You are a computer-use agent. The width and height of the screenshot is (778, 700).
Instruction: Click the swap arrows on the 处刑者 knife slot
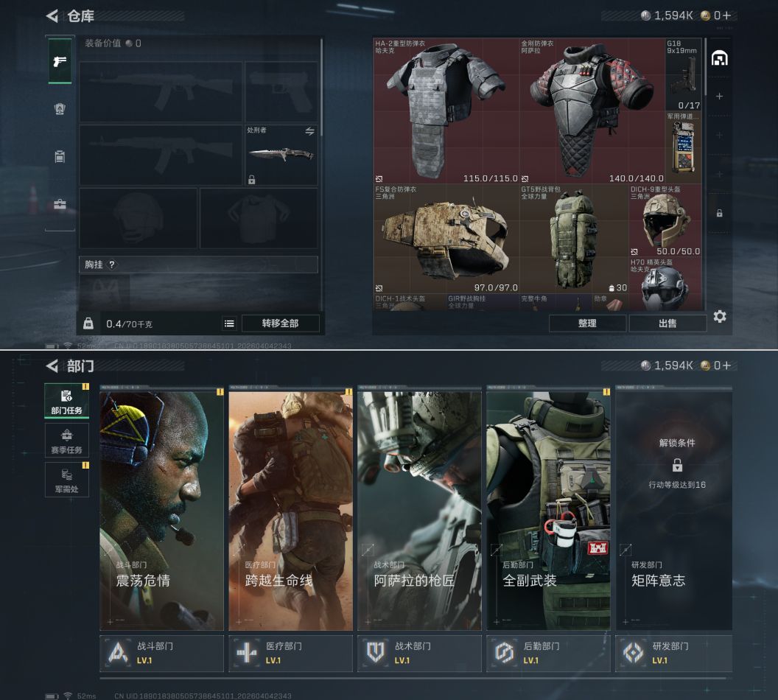click(x=310, y=131)
